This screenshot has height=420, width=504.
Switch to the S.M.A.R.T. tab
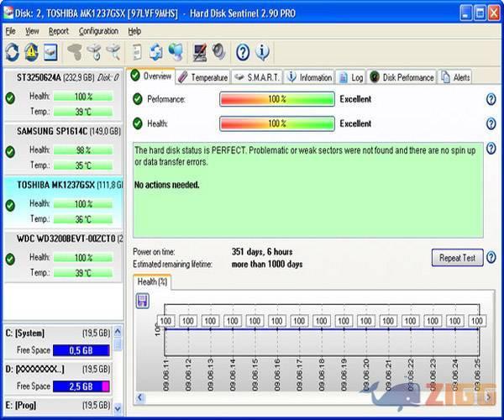click(x=257, y=77)
